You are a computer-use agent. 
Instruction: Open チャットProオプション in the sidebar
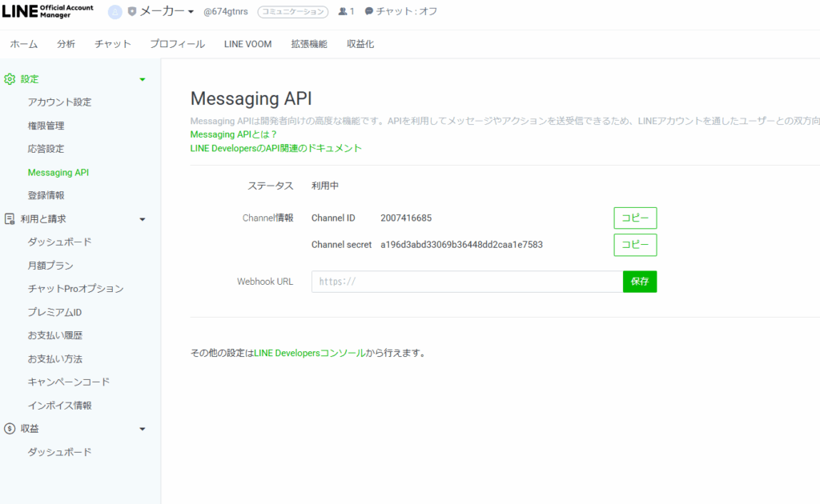76,288
